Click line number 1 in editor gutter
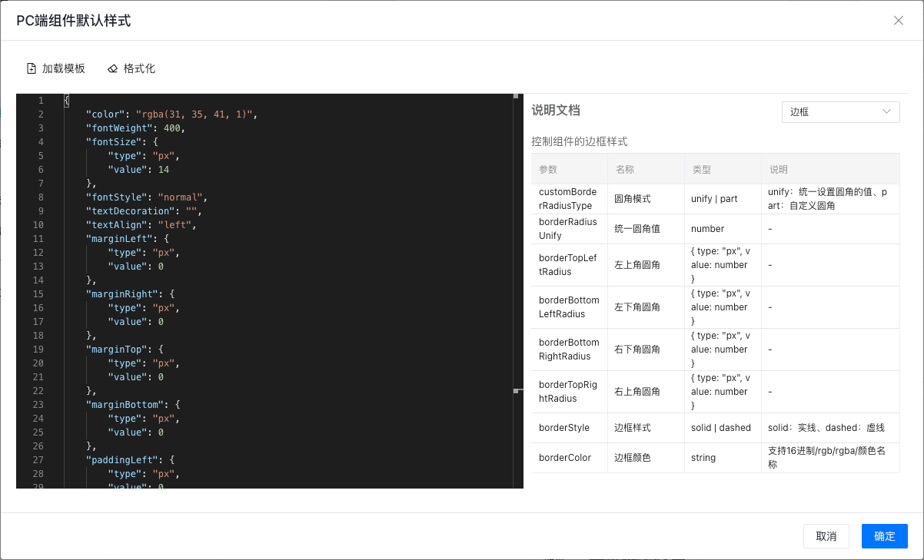The width and height of the screenshot is (924, 560). pos(41,101)
